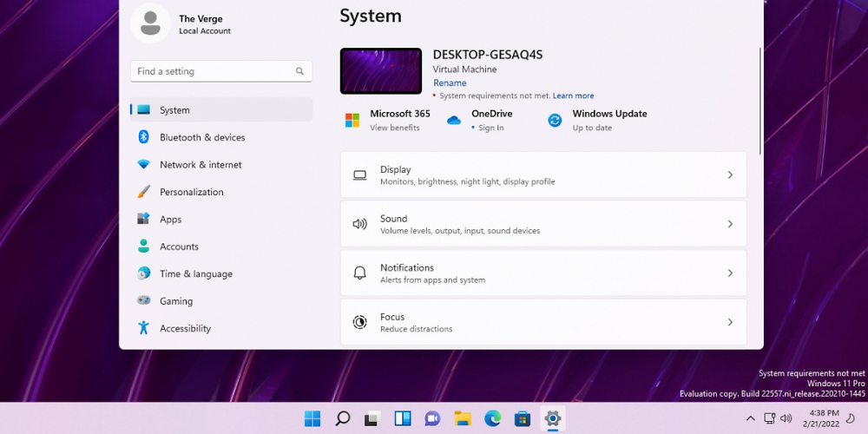Click the paintbrush Personalization icon

[x=143, y=192]
